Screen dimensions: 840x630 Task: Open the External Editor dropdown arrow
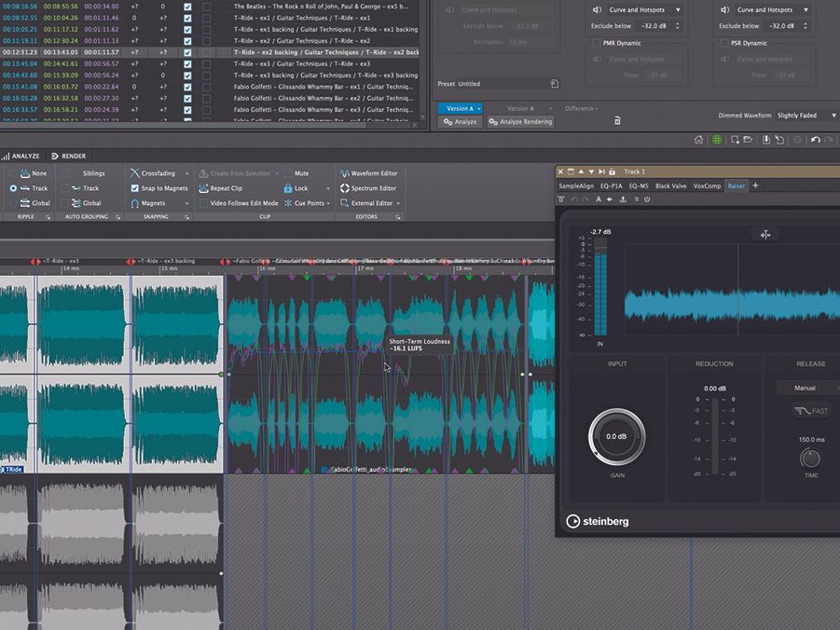pyautogui.click(x=399, y=203)
